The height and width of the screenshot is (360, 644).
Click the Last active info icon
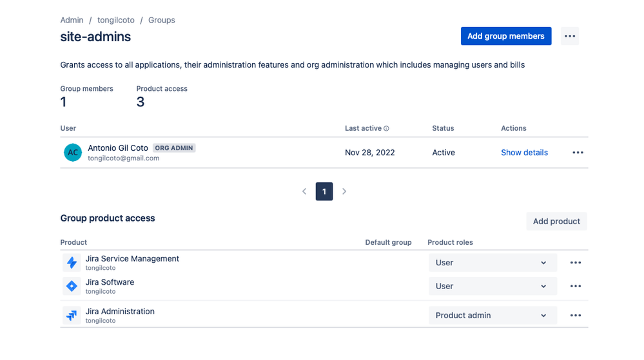click(x=386, y=129)
